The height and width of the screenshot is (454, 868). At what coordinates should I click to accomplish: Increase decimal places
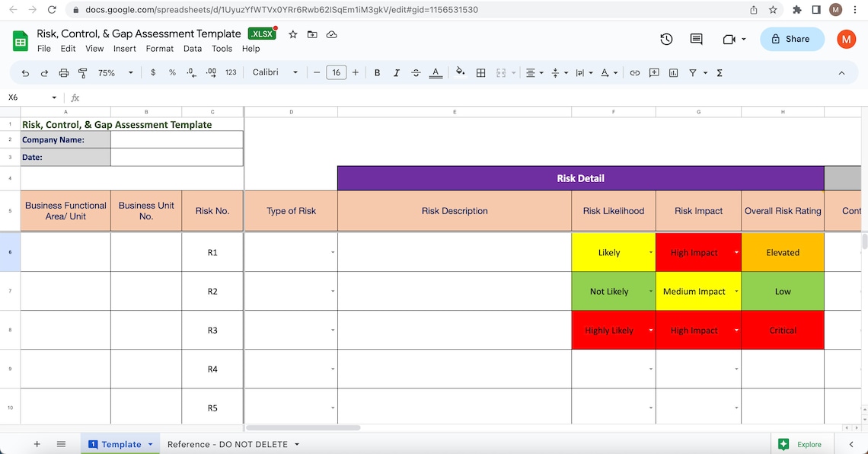pyautogui.click(x=211, y=72)
